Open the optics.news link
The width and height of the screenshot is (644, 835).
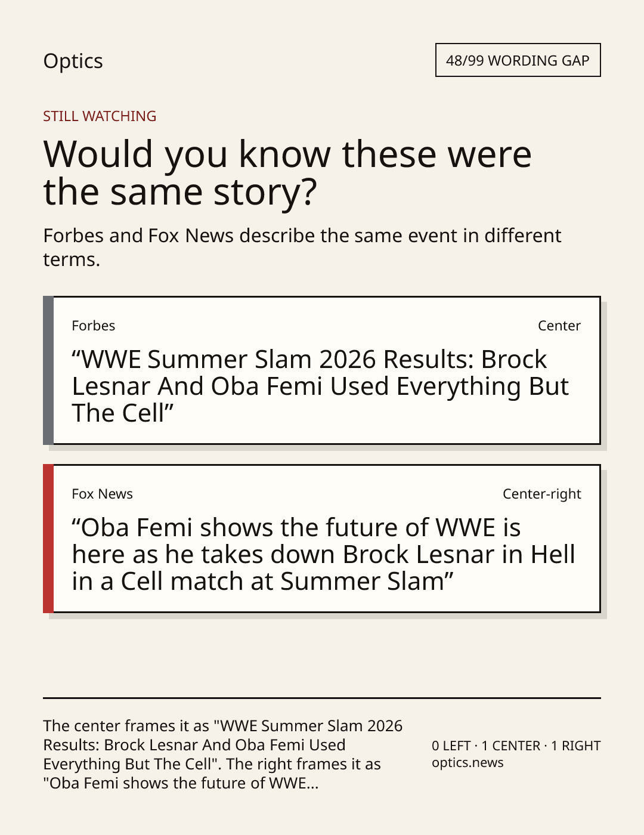467,763
